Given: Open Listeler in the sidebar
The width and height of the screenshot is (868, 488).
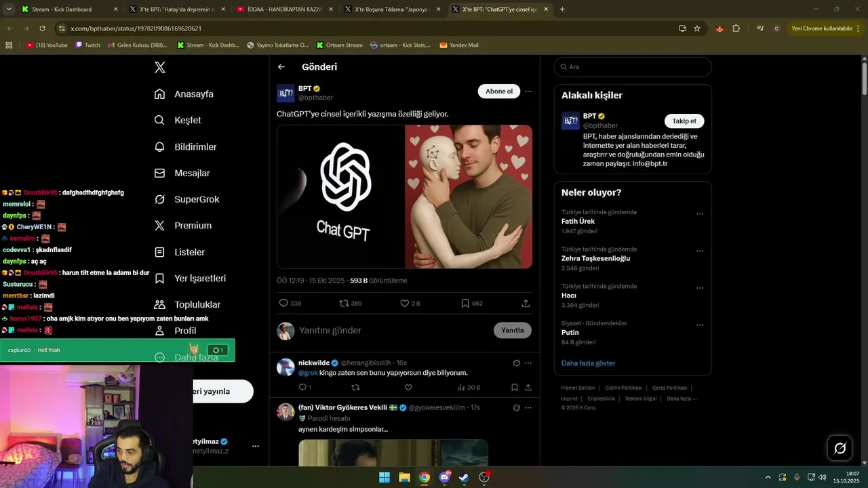Looking at the screenshot, I should (179, 251).
